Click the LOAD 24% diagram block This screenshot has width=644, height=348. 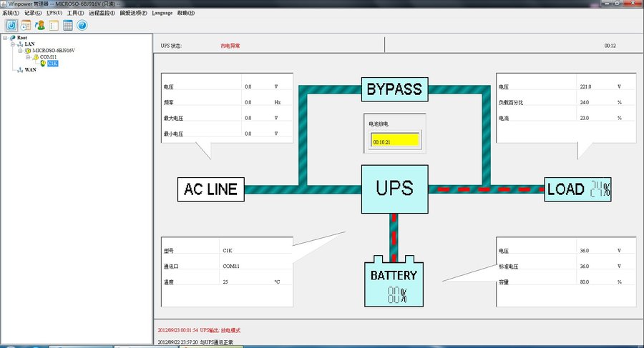tap(577, 189)
